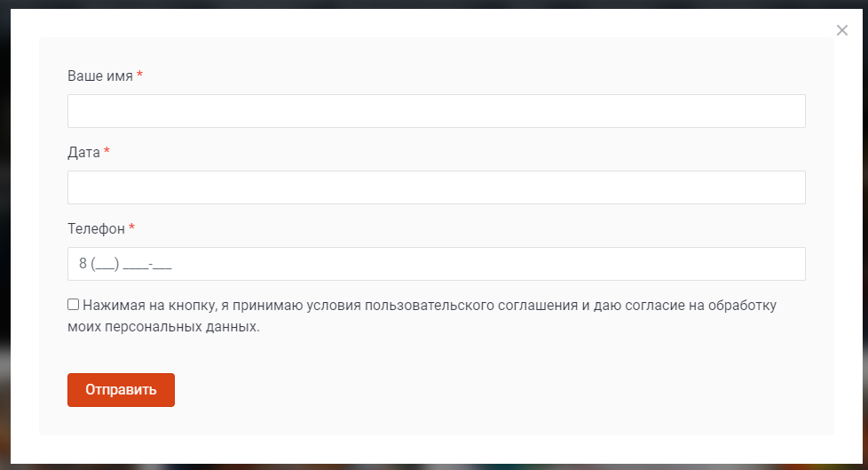Click the "Ваше имя" text field

(436, 111)
